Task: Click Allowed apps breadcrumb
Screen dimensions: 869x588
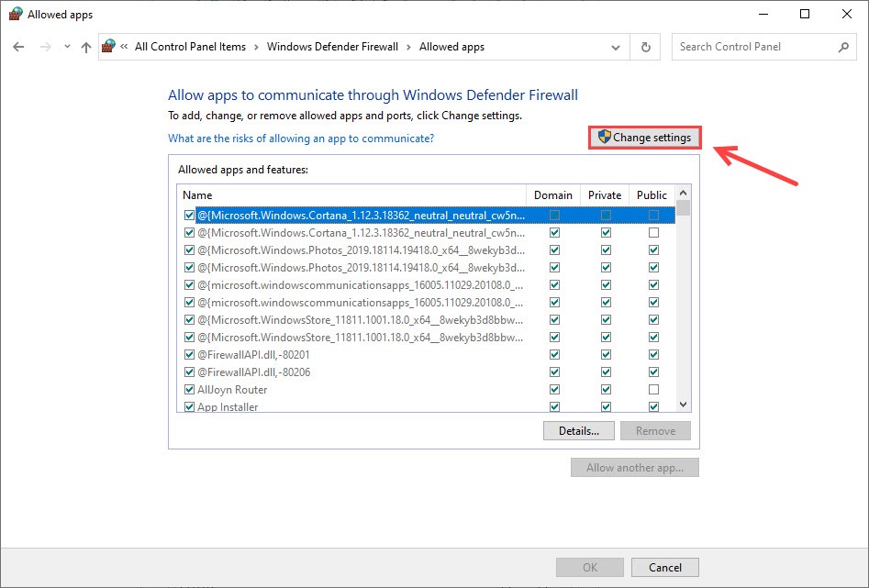Action: coord(451,47)
